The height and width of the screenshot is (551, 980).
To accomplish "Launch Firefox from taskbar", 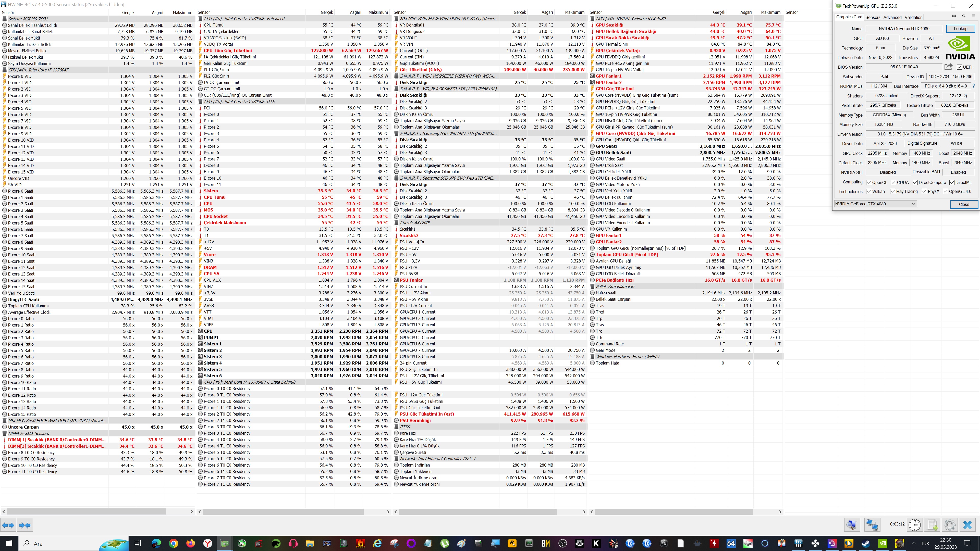I will (x=191, y=543).
